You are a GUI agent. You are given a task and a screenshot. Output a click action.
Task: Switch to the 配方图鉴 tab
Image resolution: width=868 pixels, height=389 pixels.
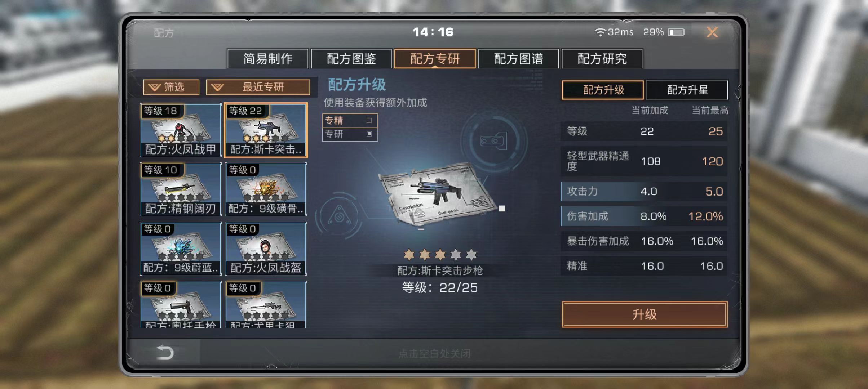click(x=351, y=59)
